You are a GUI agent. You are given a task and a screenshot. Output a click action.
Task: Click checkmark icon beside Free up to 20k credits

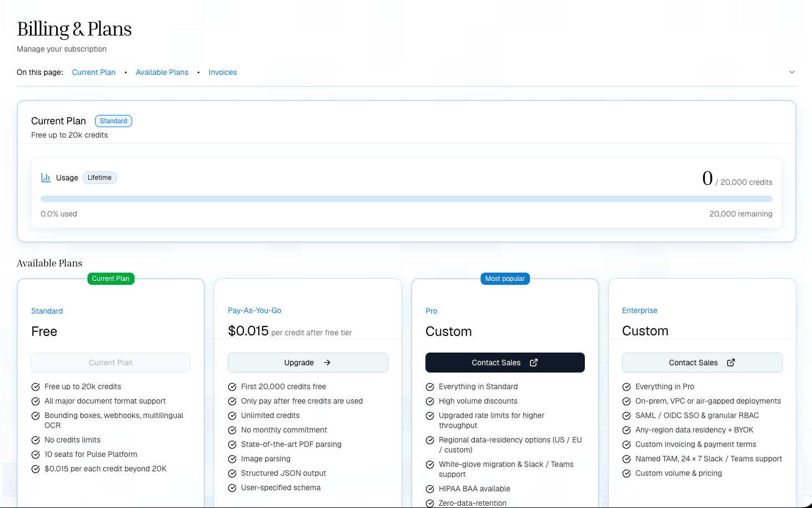coord(36,387)
